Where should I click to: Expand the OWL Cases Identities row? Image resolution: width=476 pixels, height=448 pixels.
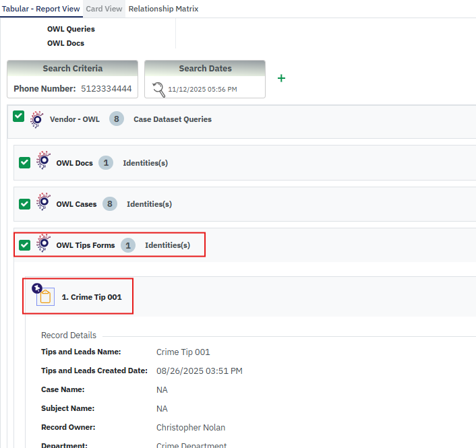click(149, 204)
